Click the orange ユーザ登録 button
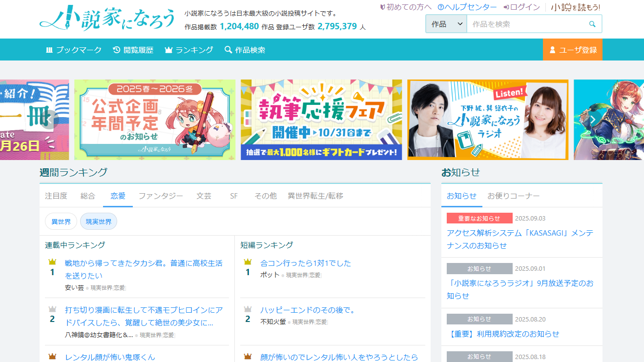This screenshot has width=644, height=362. (x=572, y=50)
